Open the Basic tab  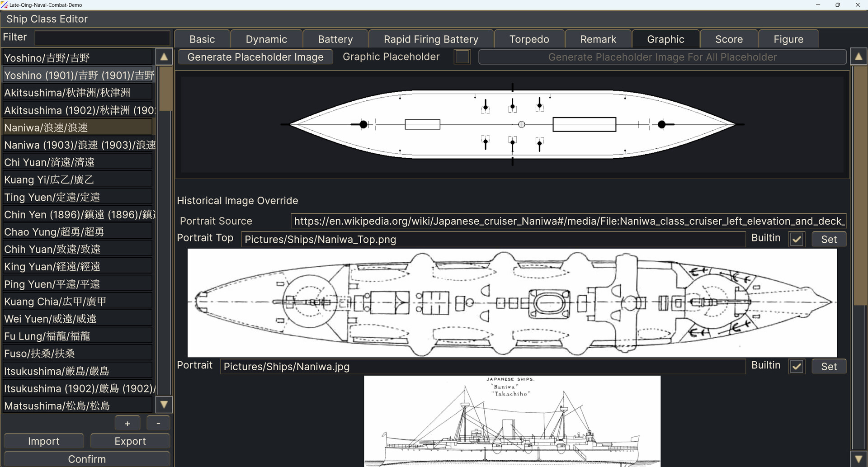click(x=202, y=39)
